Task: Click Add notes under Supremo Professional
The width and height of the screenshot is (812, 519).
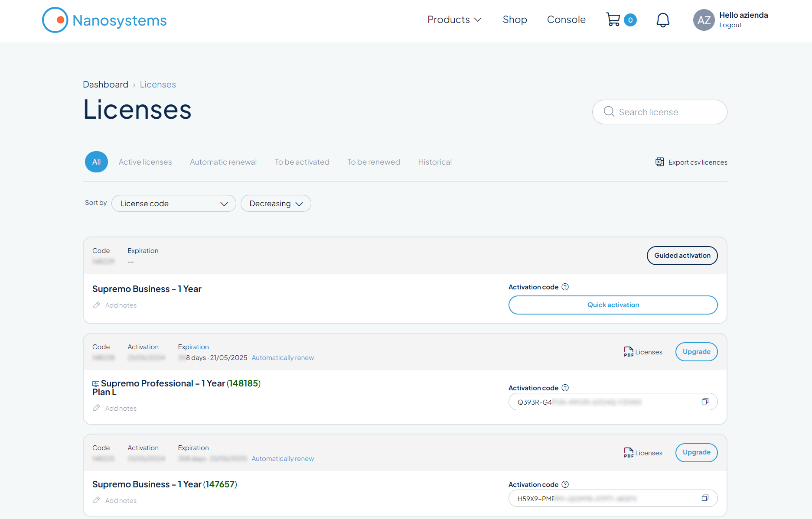Action: pos(121,409)
